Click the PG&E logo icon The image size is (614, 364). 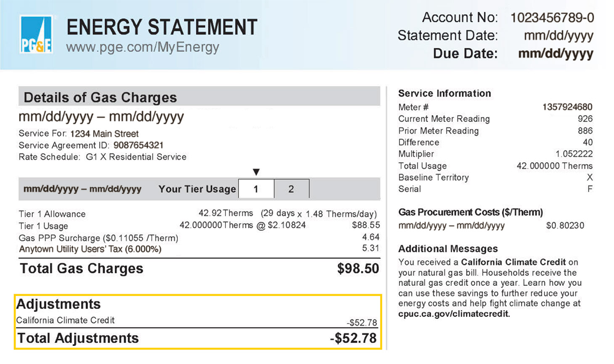click(36, 34)
